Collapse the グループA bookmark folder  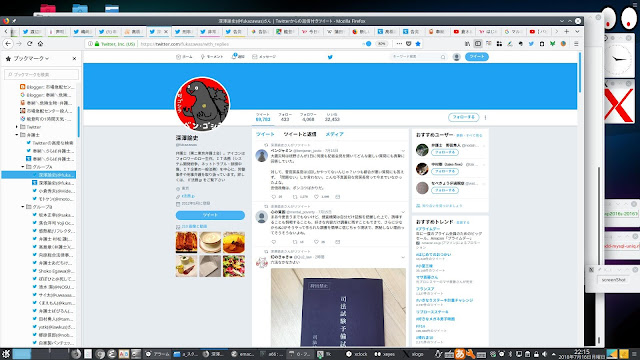click(x=23, y=167)
